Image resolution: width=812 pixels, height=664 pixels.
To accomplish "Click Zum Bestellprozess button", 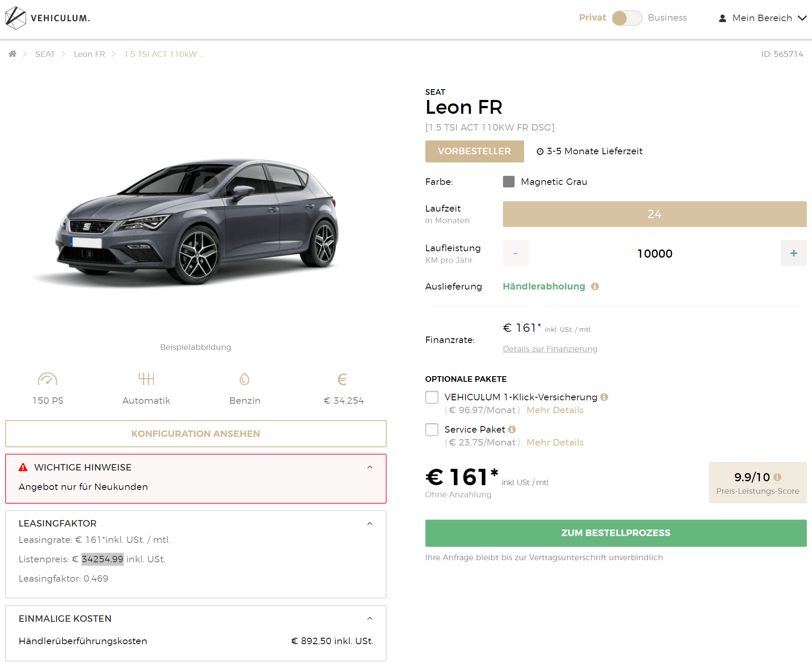I will pyautogui.click(x=616, y=533).
